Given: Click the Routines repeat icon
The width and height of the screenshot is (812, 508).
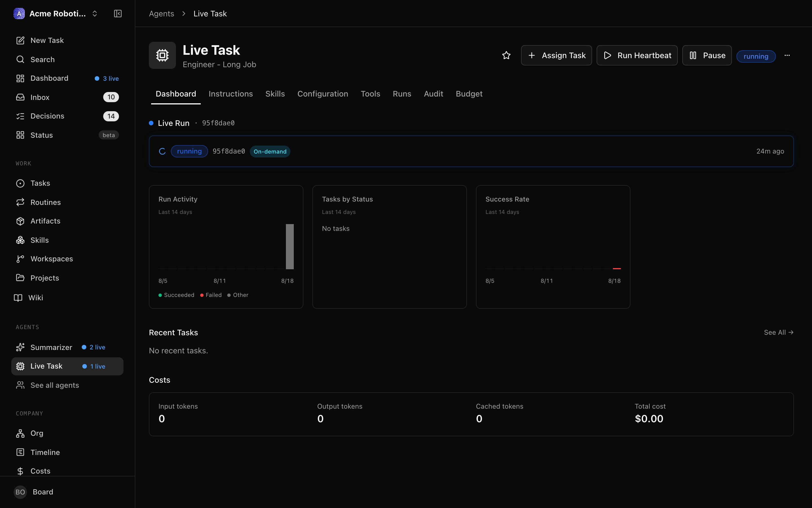Looking at the screenshot, I should click(20, 202).
